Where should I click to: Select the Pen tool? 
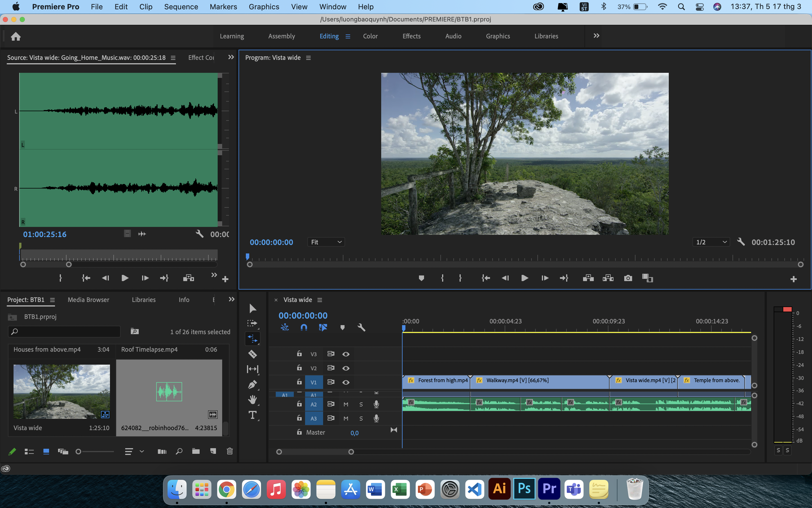pyautogui.click(x=252, y=384)
